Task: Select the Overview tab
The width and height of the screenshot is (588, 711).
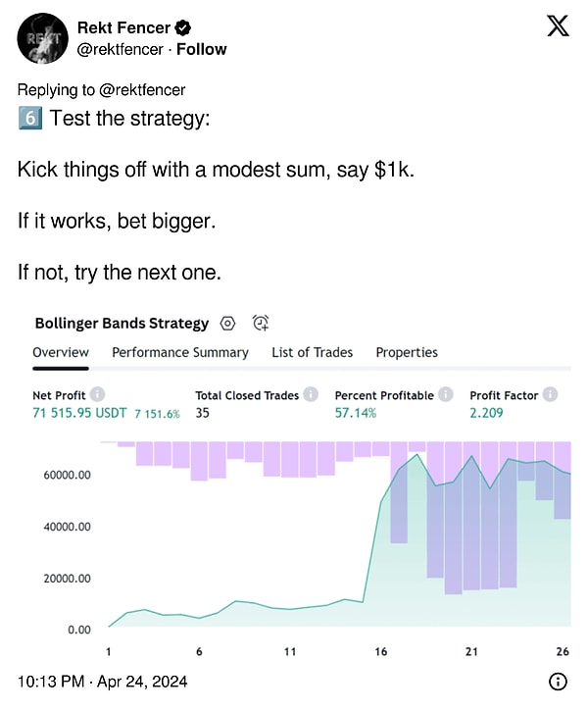Action: [x=61, y=352]
